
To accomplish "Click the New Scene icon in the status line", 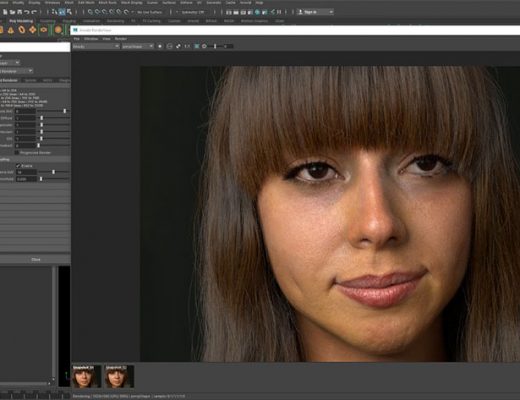I will pos(5,12).
